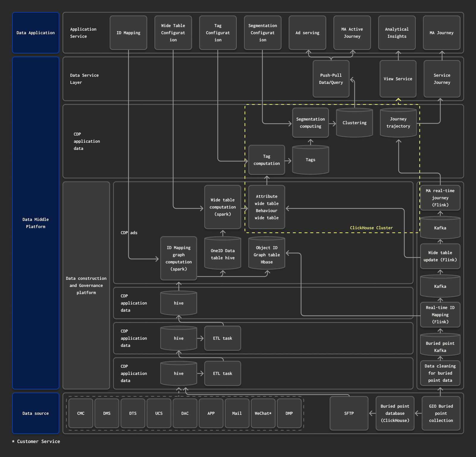The image size is (476, 457).
Task: Click the Journey trajectory cylinder
Action: click(398, 123)
